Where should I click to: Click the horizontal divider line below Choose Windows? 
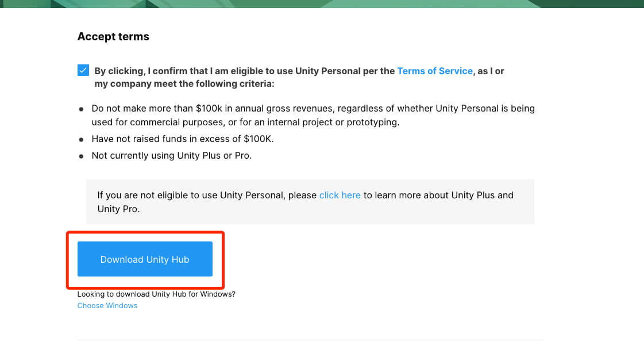(310, 340)
